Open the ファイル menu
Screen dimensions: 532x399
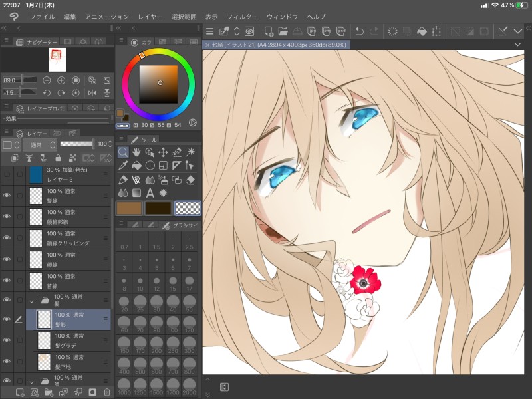click(42, 17)
